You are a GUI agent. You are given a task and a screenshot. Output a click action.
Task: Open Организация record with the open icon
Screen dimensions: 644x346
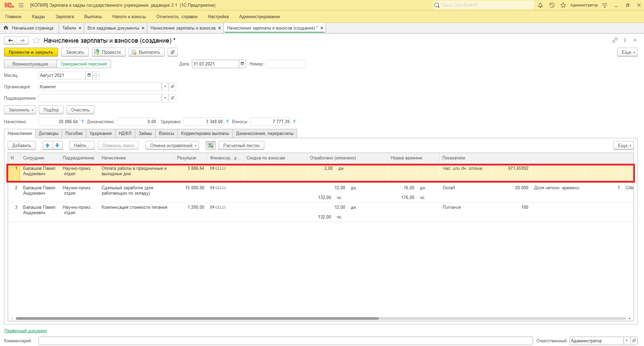[x=172, y=87]
